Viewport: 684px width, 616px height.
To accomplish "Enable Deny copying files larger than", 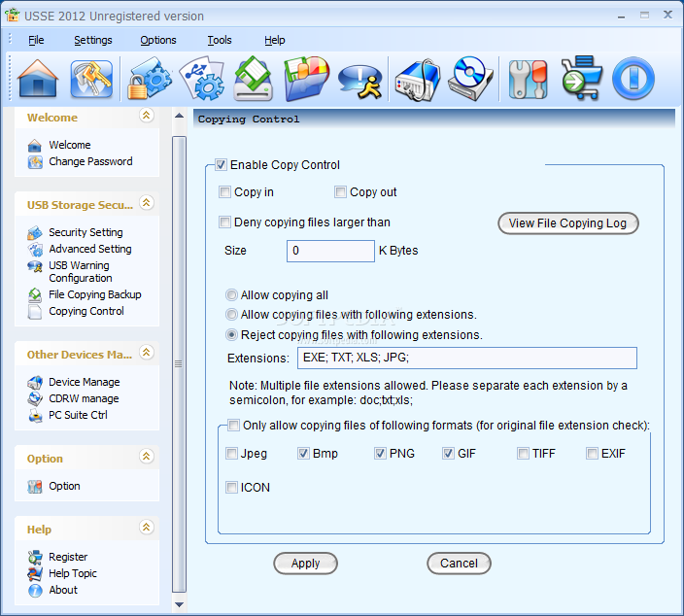I will coord(224,222).
